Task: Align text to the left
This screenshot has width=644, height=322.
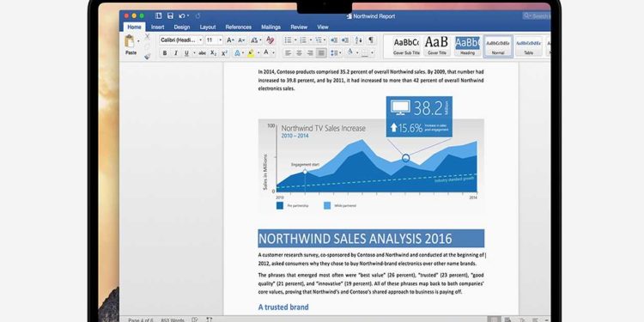Action: (x=289, y=53)
